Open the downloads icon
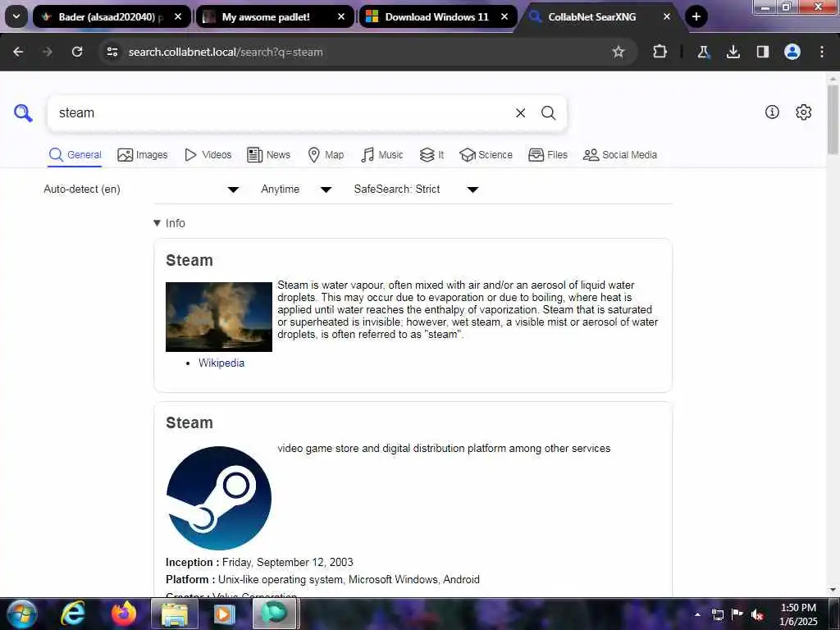The image size is (840, 630). click(x=733, y=52)
